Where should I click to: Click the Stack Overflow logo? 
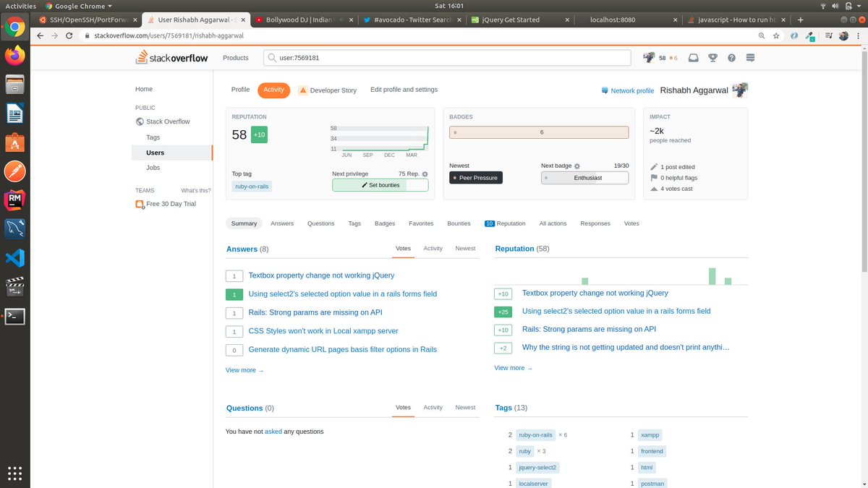pyautogui.click(x=172, y=58)
